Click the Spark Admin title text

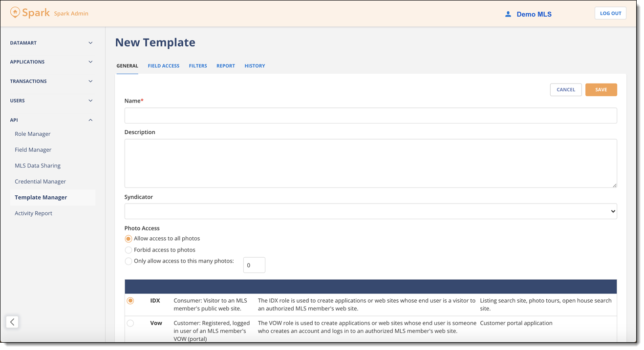pos(71,14)
